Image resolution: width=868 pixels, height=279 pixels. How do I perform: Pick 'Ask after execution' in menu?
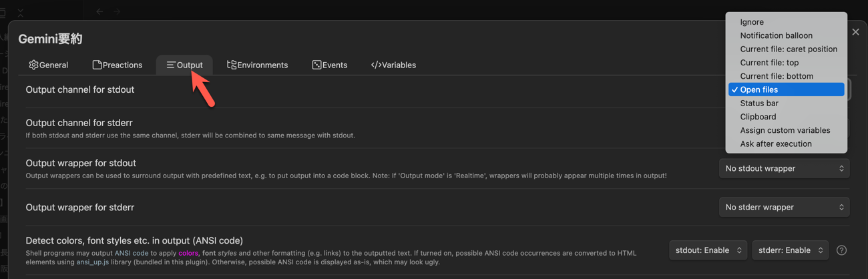(775, 144)
